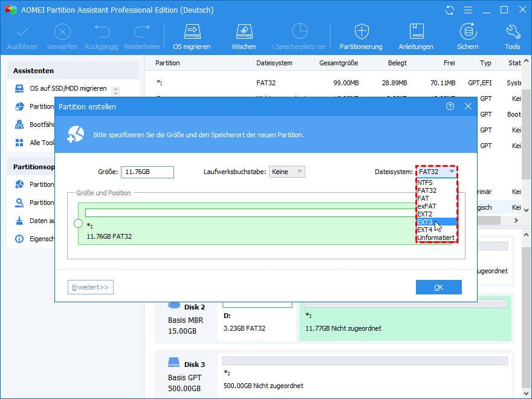532x399 pixels.
Task: Open the Laufwerksbuchstabe dropdown showing Keine
Action: (287, 172)
